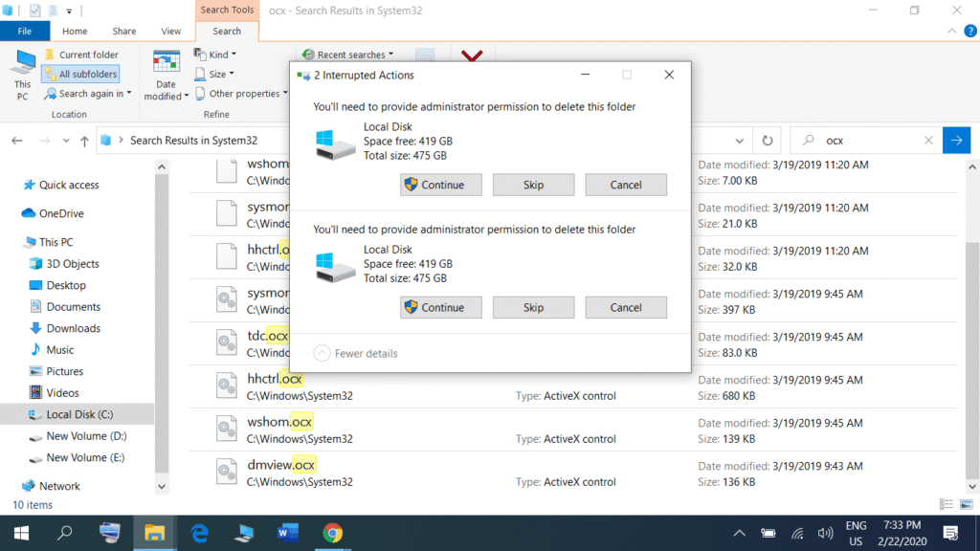The height and width of the screenshot is (551, 980).
Task: Clear the ocx search text
Action: click(928, 140)
